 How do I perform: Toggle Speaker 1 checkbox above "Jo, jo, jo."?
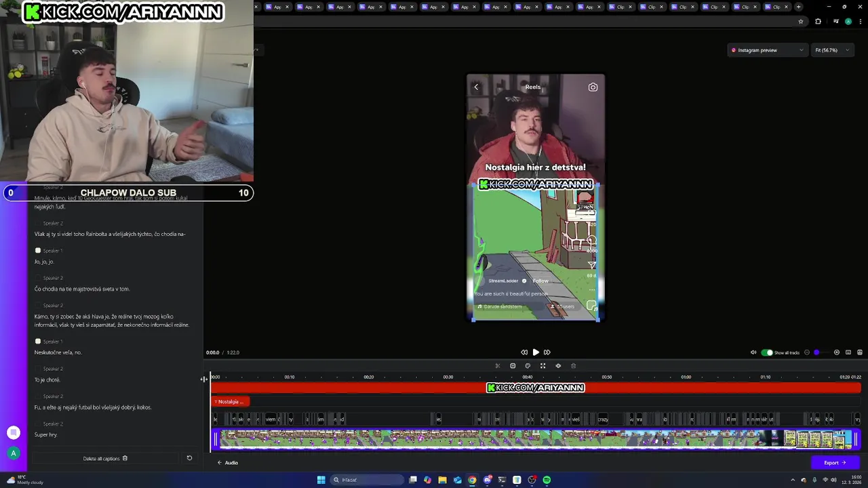[x=38, y=251]
